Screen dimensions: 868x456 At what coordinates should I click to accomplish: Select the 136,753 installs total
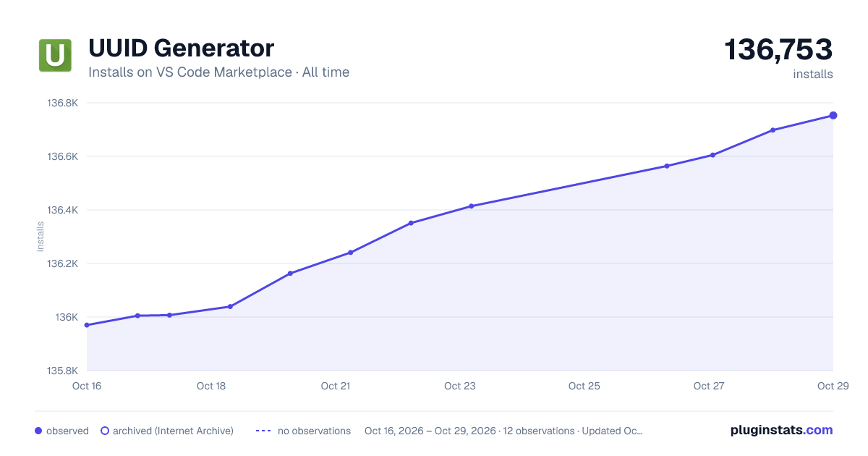tap(778, 50)
